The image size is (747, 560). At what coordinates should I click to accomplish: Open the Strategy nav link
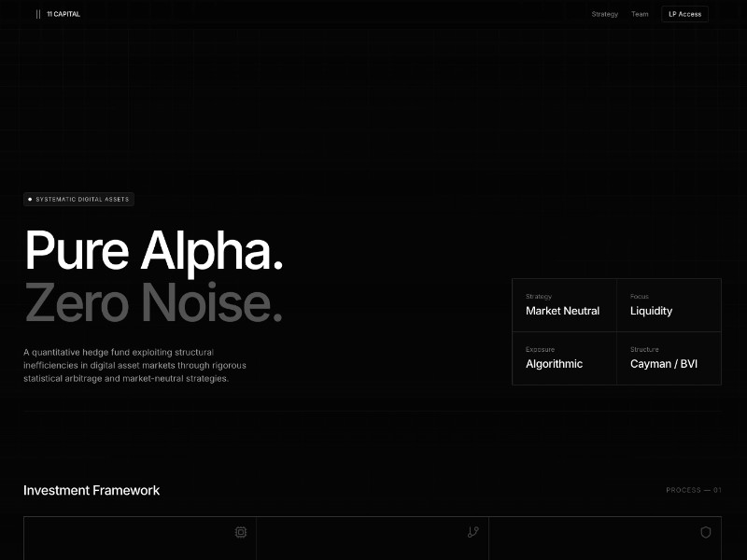click(x=604, y=14)
